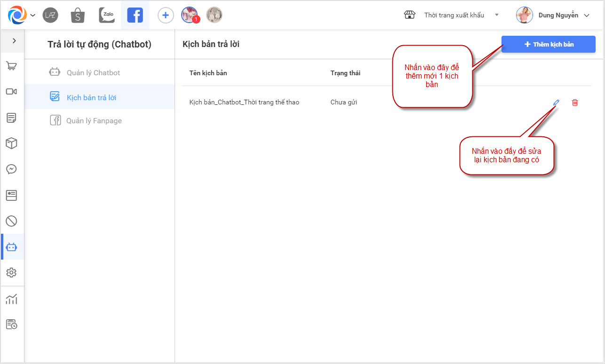Select 'Kịch bản trả lời' menu item
Screen dimensions: 605x364
[x=100, y=97]
